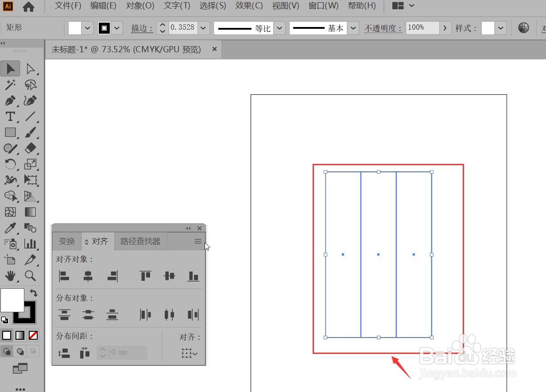Click vertical distribute space icon
The image size is (546, 392).
pos(64,353)
